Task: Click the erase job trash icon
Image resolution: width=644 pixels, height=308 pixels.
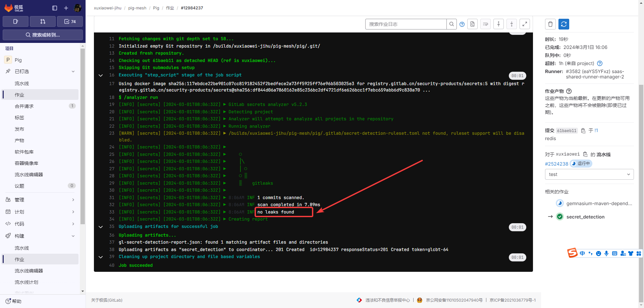Action: tap(550, 24)
